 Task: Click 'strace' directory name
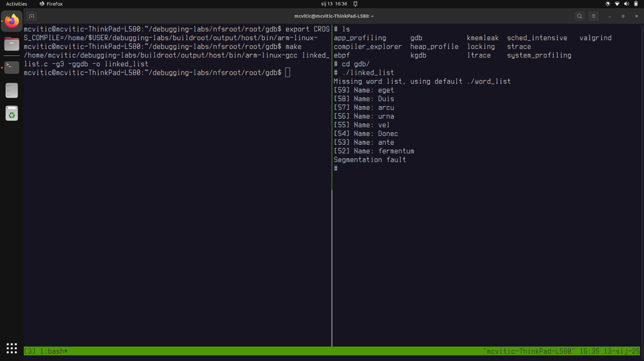coord(519,47)
